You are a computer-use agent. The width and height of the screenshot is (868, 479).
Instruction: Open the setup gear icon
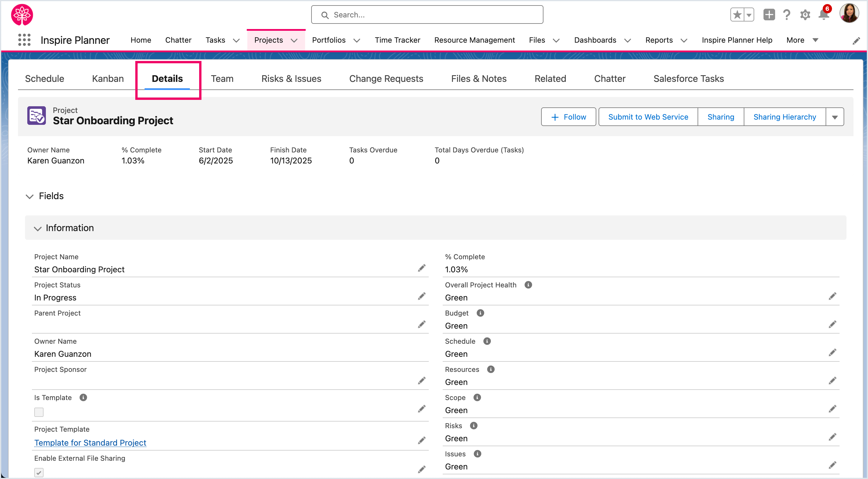[805, 15]
